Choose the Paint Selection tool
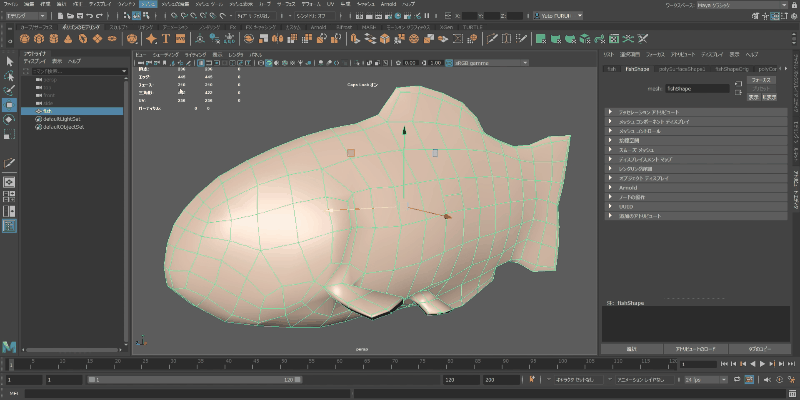This screenshot has height=400, width=800. pos(9,90)
